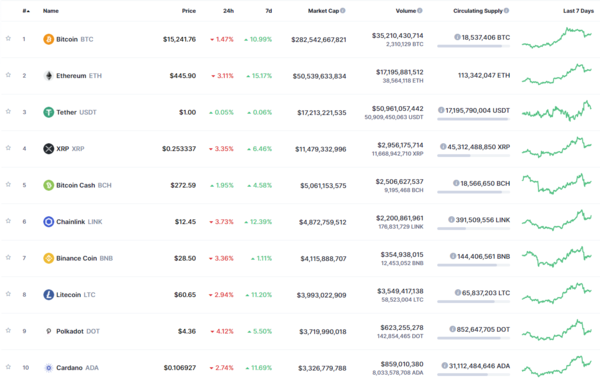Viewport: 600px width, 386px height.
Task: Click the Binance Coin yellow logo icon
Action: pyautogui.click(x=49, y=258)
